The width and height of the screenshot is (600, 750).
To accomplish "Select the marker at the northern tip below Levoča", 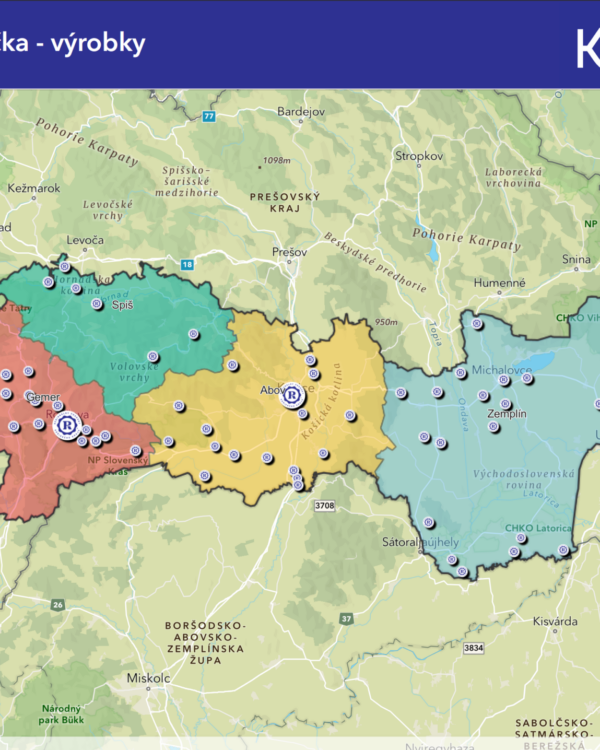I will pyautogui.click(x=65, y=266).
